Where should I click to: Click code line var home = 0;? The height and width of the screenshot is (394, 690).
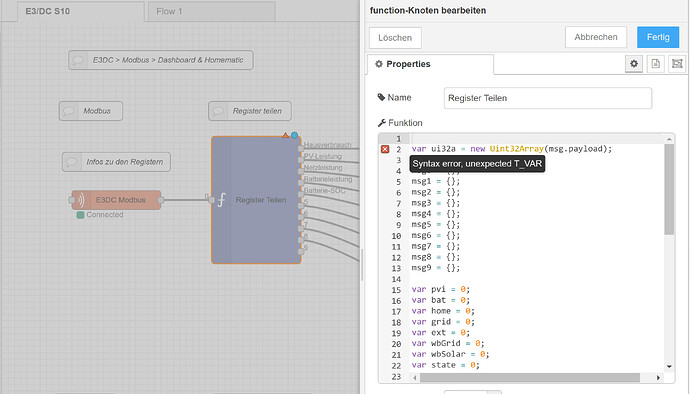point(443,311)
